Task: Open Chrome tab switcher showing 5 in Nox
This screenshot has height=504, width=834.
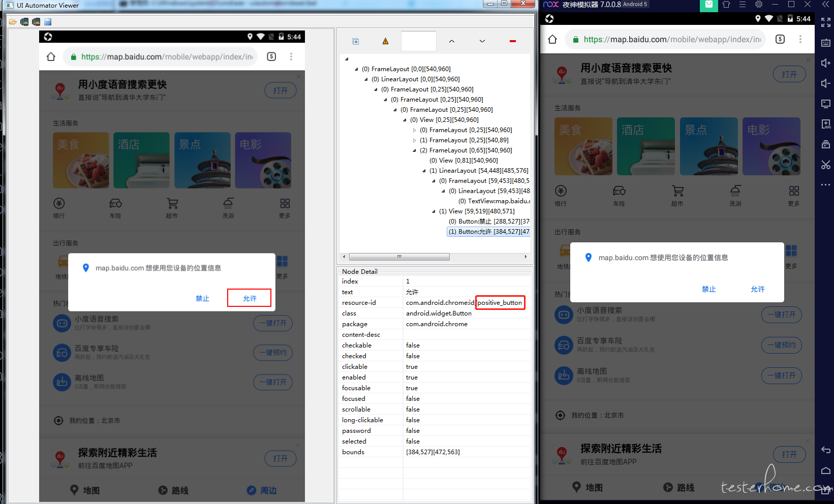Action: coord(780,39)
